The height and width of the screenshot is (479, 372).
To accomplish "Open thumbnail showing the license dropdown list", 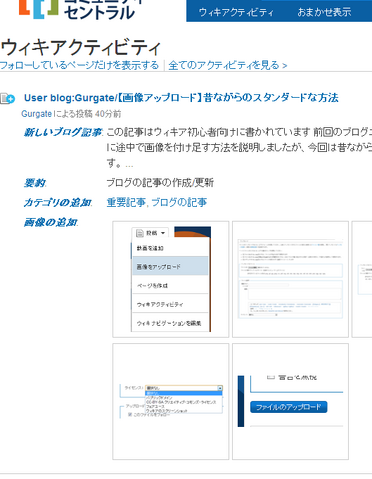I will (x=171, y=401).
